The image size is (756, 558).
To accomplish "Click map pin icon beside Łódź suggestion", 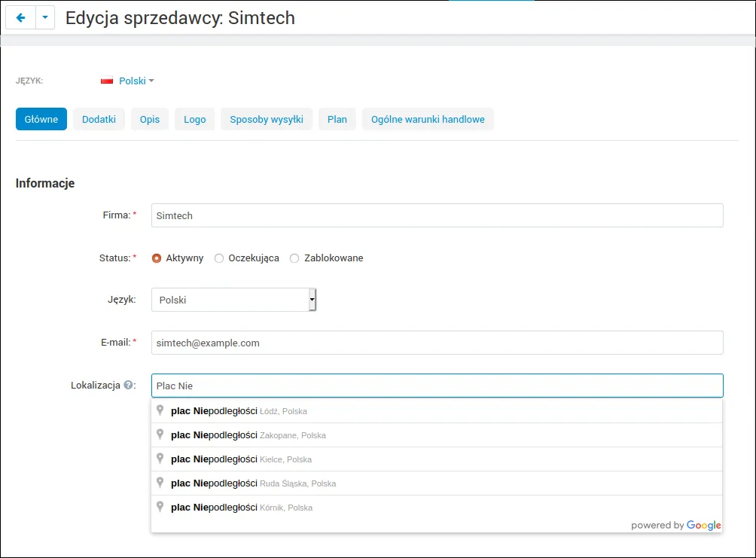I will pos(160,410).
